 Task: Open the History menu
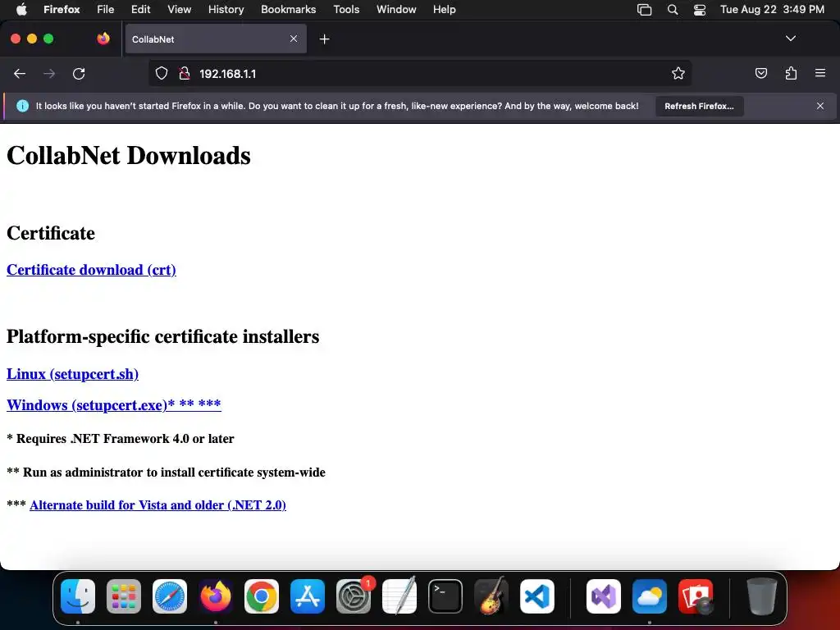tap(226, 10)
